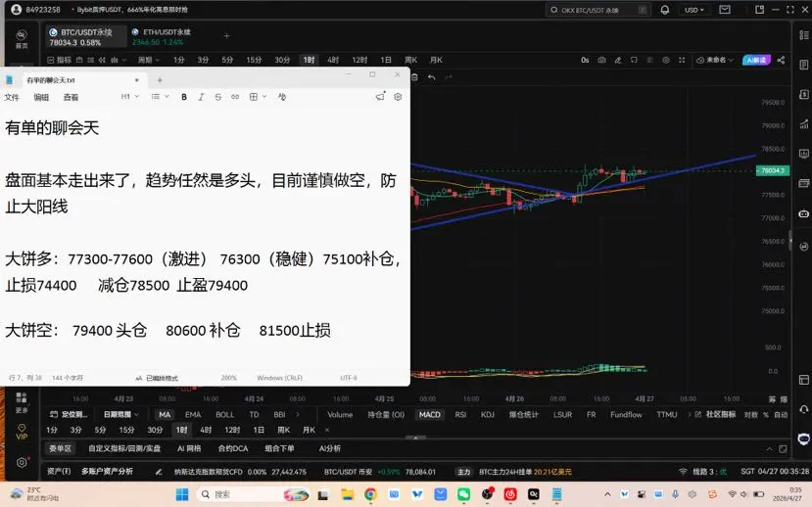Open the order book list icon right sidebar
Image resolution: width=812 pixels, height=507 pixels.
point(804,35)
